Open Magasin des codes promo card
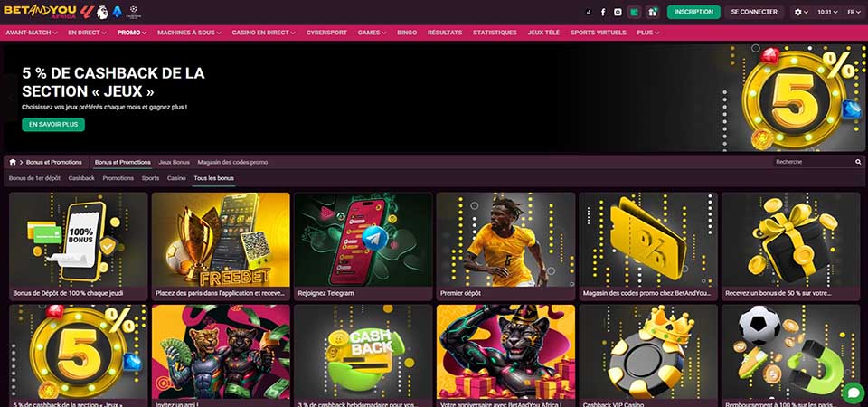Screen dimensions: 868x407 648,246
